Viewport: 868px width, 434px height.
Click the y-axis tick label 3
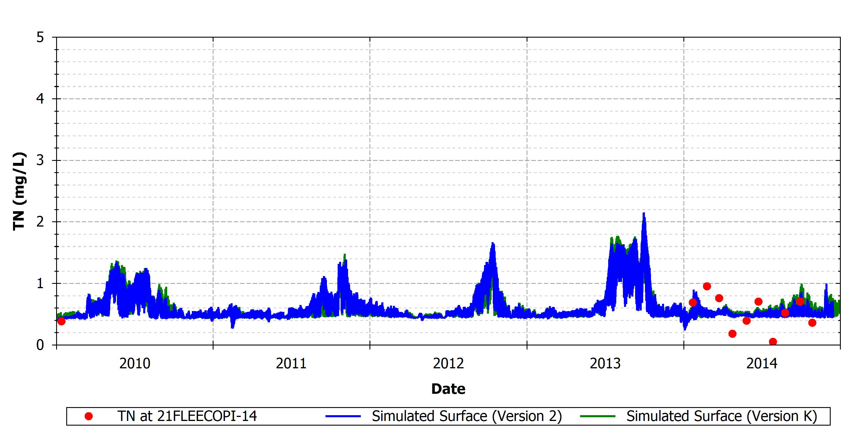pos(41,160)
